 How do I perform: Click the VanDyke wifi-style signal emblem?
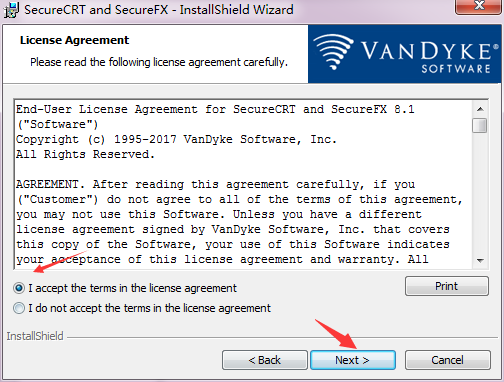[332, 52]
